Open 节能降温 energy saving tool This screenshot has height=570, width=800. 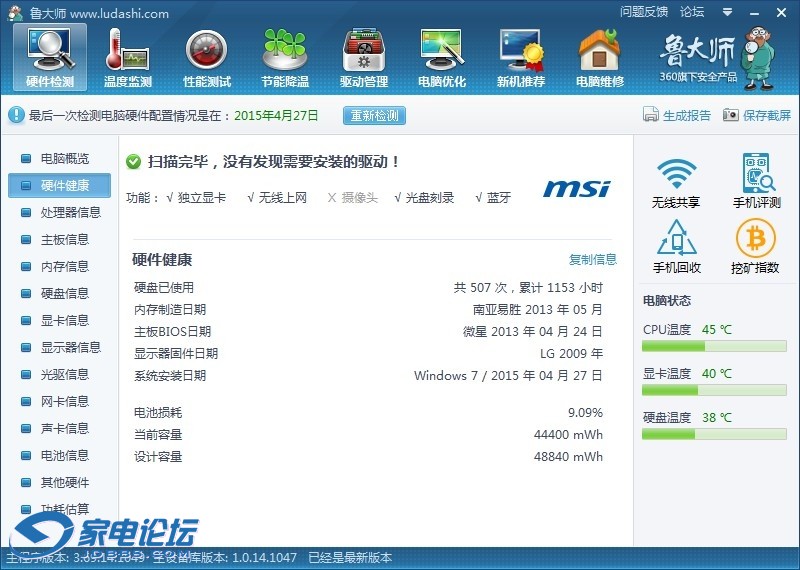coord(285,58)
